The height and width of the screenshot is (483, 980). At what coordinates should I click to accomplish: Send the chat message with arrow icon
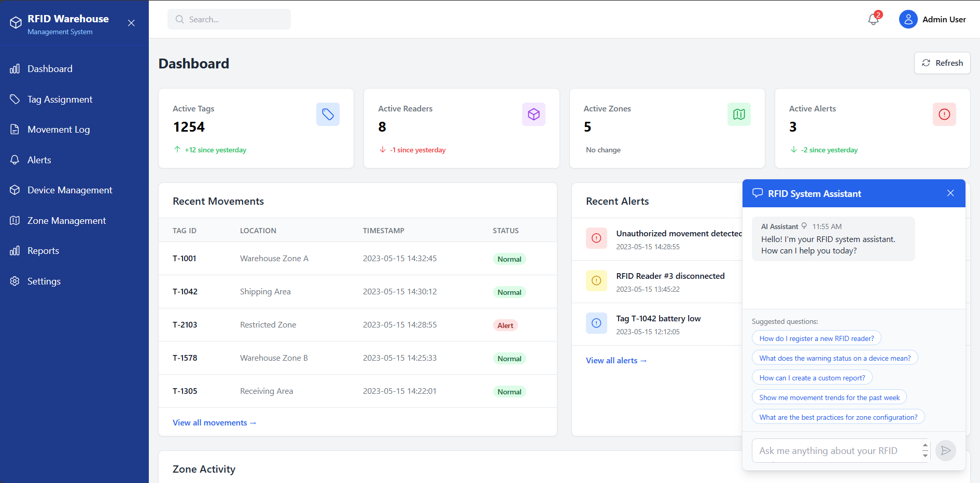pyautogui.click(x=945, y=450)
